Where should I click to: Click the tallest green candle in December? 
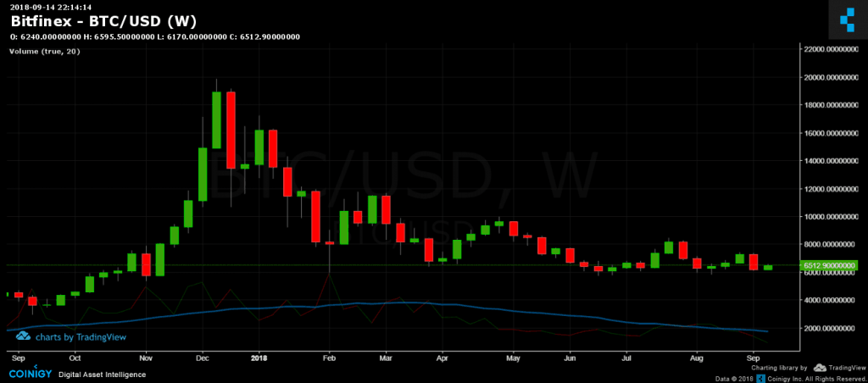[216, 120]
